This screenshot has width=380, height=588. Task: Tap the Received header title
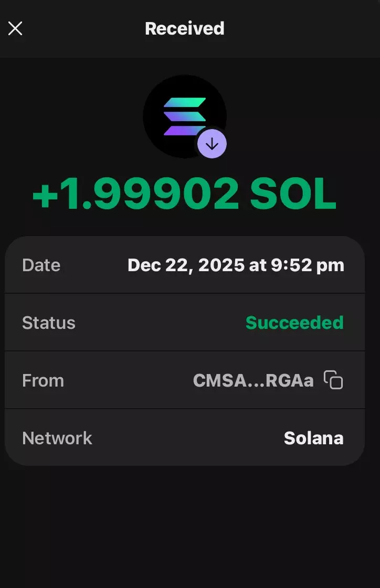[x=185, y=28]
